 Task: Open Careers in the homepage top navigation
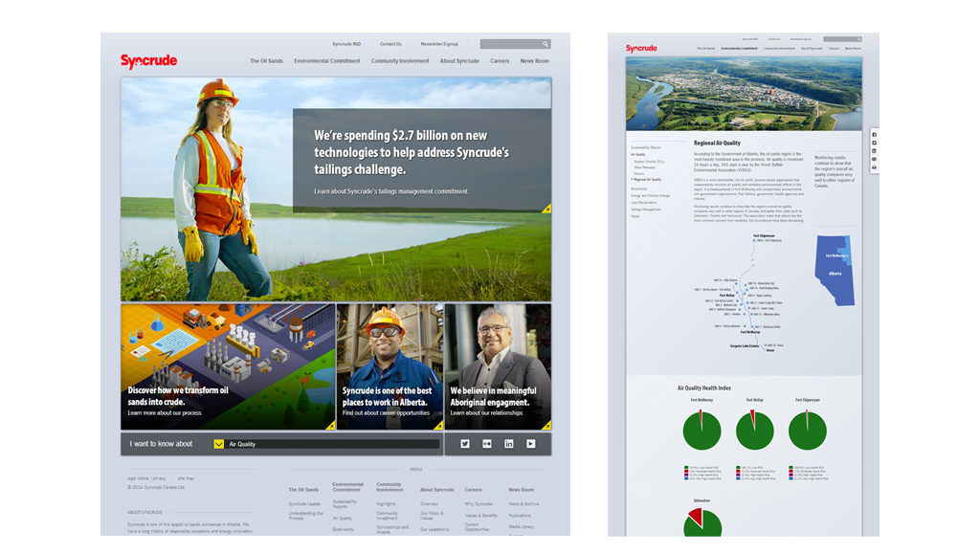(500, 61)
